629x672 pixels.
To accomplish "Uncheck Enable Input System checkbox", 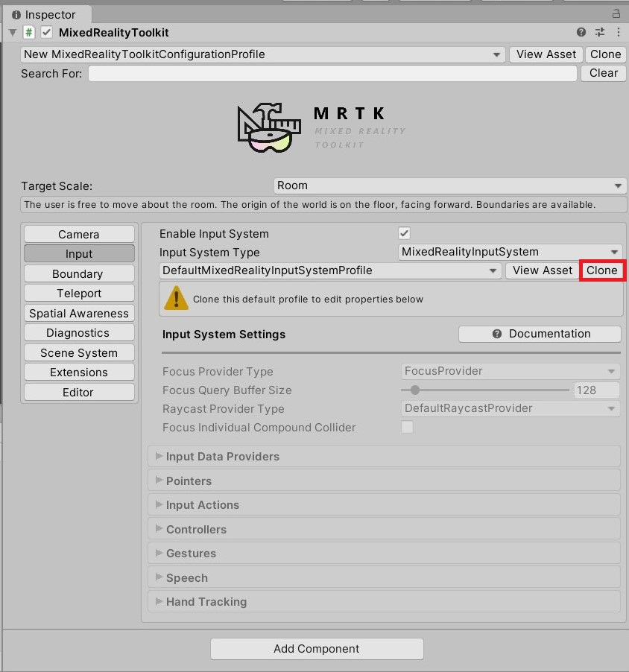I will (404, 233).
